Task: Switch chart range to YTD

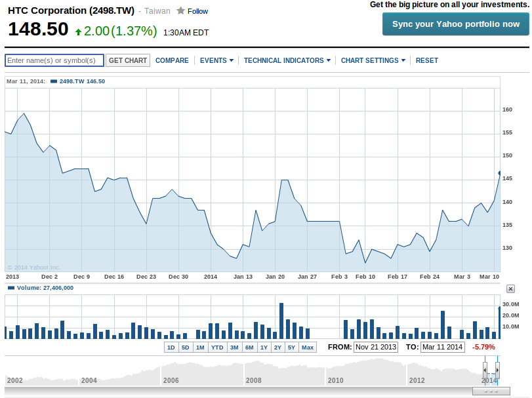Action: click(217, 347)
